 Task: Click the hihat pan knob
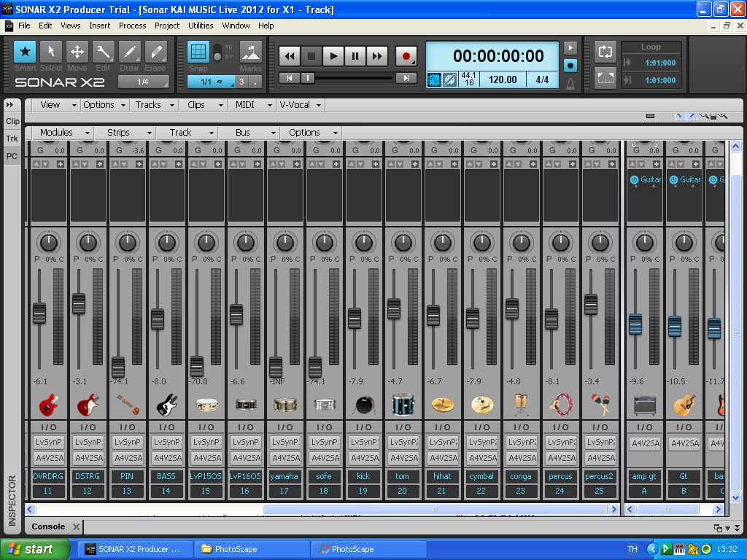click(443, 242)
